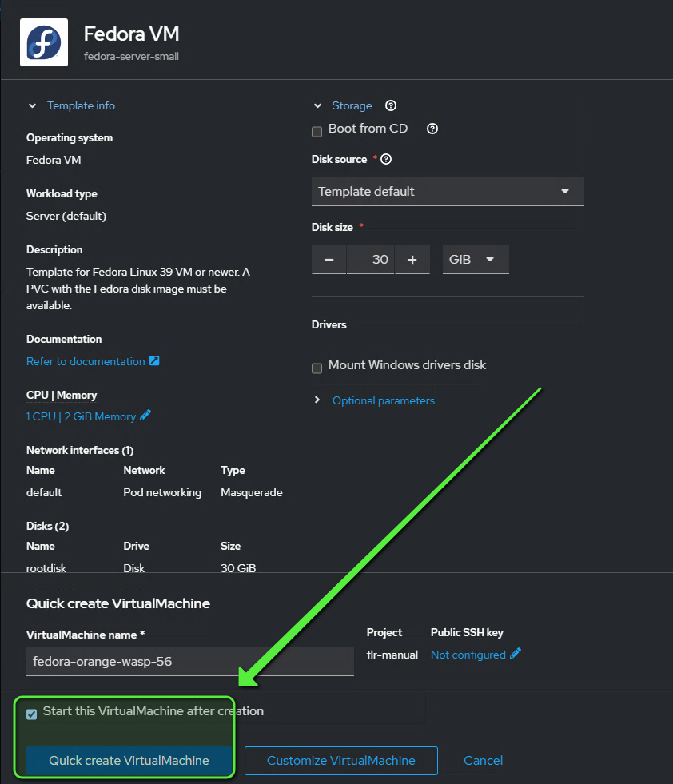The height and width of the screenshot is (784, 673).
Task: Edit Public SSH key pencil icon
Action: [x=516, y=653]
